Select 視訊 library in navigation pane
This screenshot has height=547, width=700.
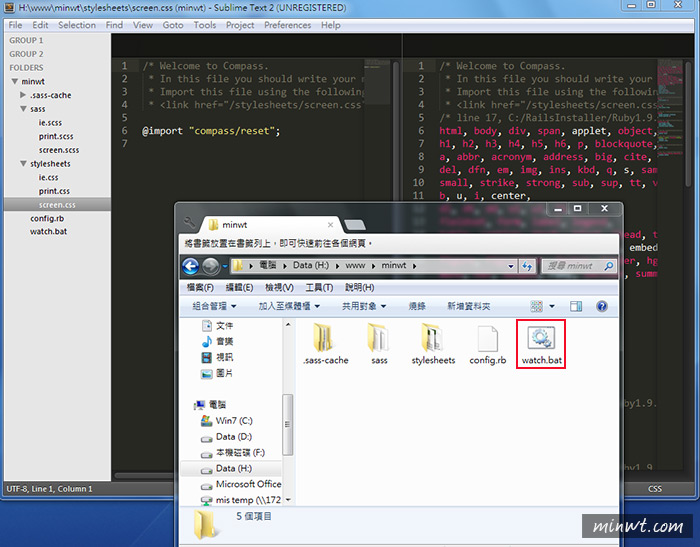point(217,357)
